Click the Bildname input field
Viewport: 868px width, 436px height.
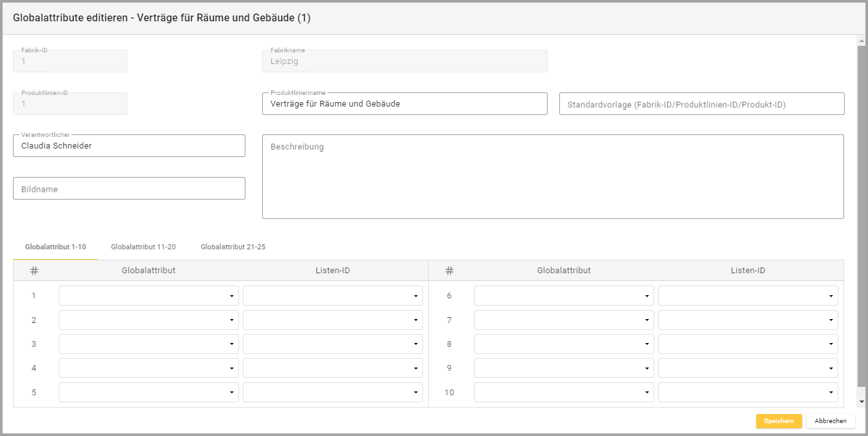129,189
